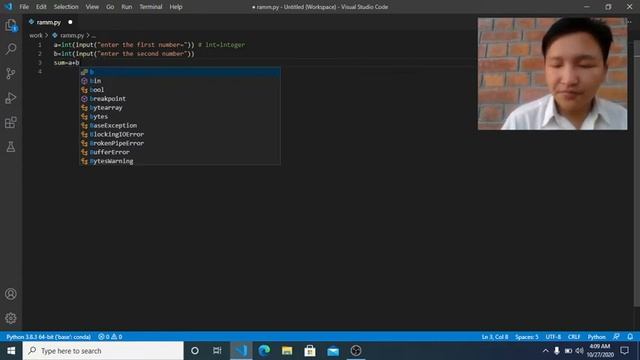Open the Help menu
This screenshot has width=640, height=360.
point(176,7)
